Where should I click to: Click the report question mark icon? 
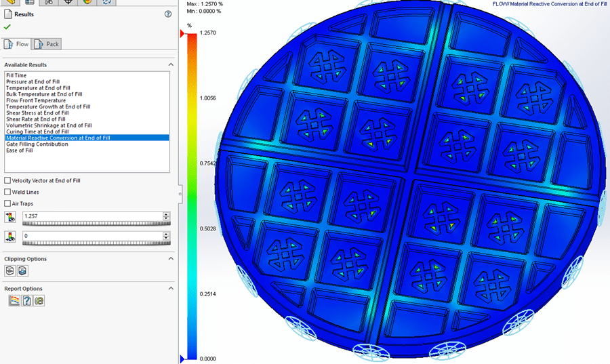(26, 300)
